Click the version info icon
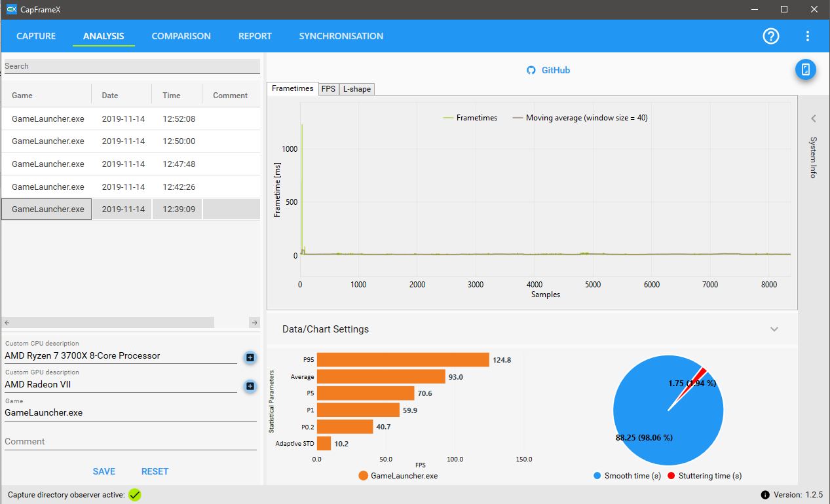The width and height of the screenshot is (830, 504). coord(765,495)
